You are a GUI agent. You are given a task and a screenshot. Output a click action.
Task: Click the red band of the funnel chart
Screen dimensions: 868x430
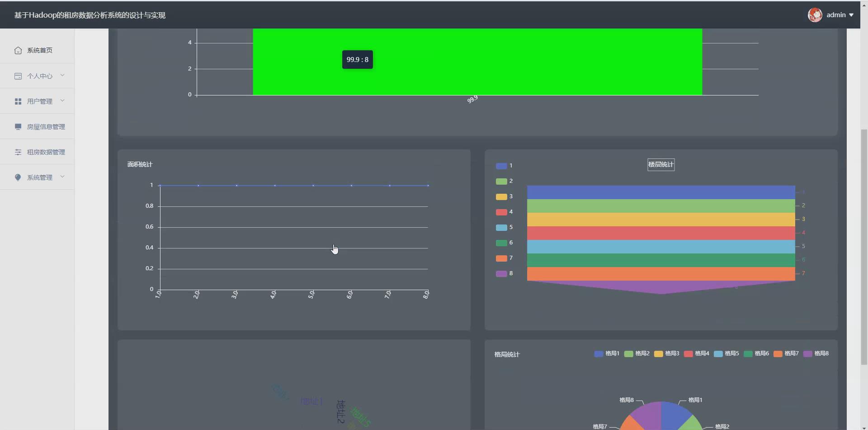pos(661,233)
